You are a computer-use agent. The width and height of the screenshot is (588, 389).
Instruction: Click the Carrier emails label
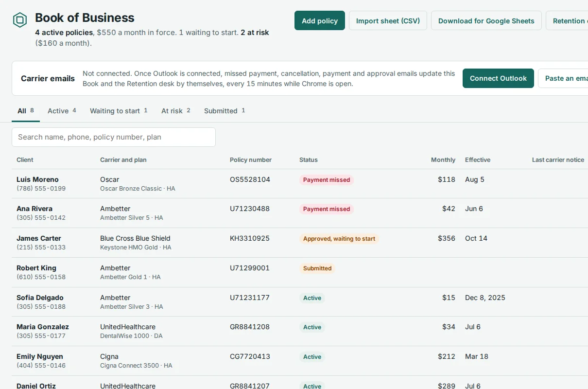(48, 78)
